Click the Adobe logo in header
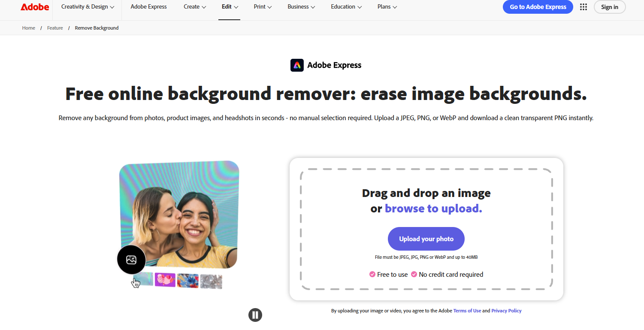The width and height of the screenshot is (644, 330). [35, 7]
